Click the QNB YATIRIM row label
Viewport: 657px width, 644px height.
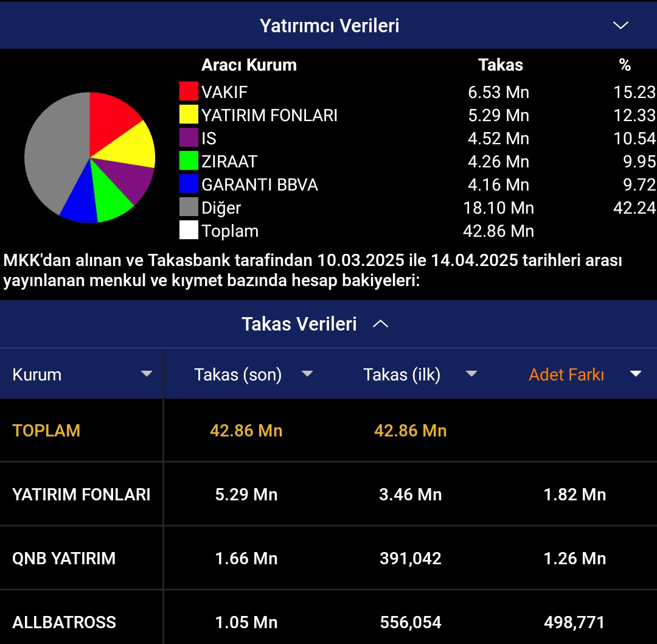(x=64, y=558)
